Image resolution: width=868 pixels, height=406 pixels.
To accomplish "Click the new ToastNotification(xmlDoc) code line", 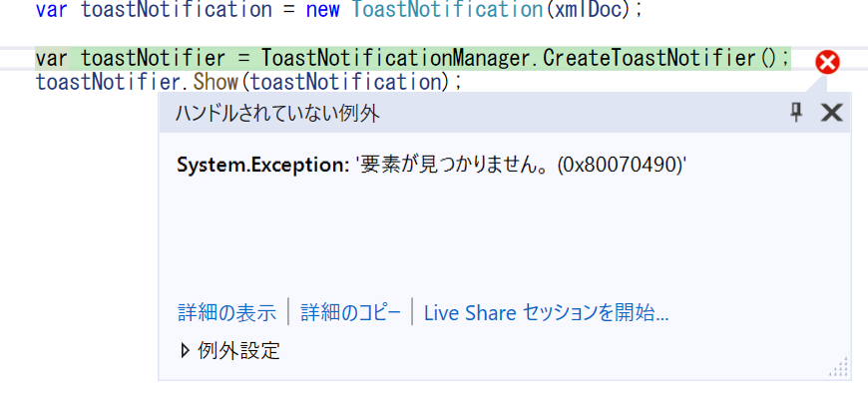I will pyautogui.click(x=338, y=9).
